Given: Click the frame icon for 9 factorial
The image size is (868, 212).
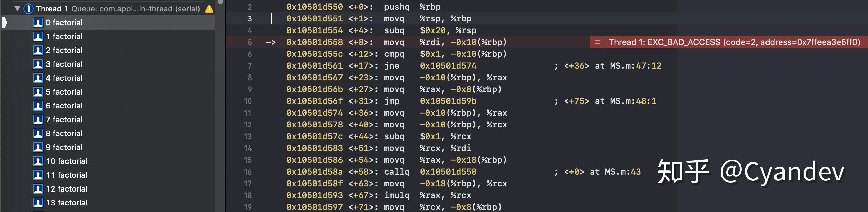Looking at the screenshot, I should [x=38, y=147].
